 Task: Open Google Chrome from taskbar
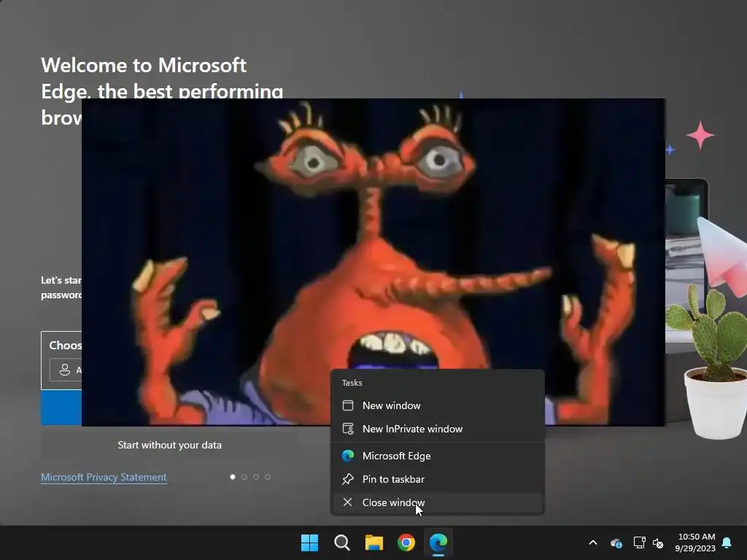[406, 542]
